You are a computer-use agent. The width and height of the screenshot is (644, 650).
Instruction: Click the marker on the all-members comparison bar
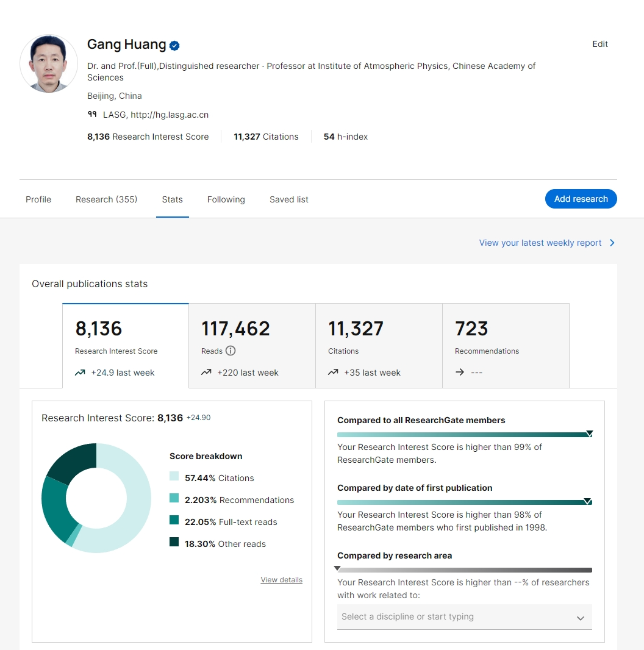point(589,434)
